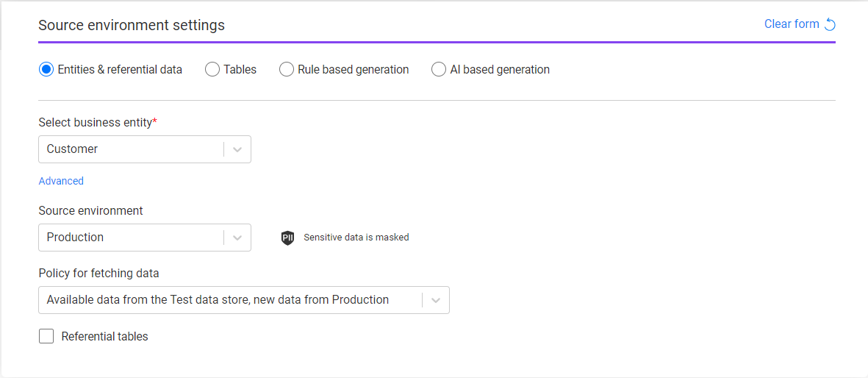Open the Advanced link under business entity

click(x=61, y=181)
